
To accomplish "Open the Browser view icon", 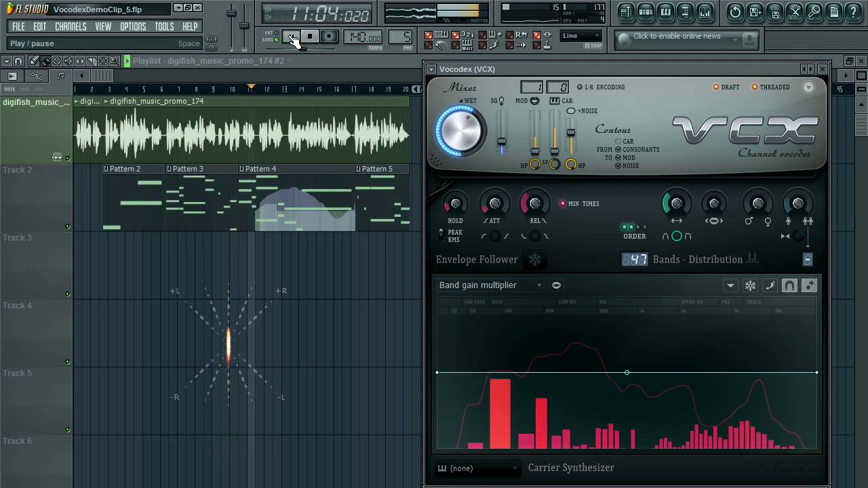I will (x=685, y=12).
